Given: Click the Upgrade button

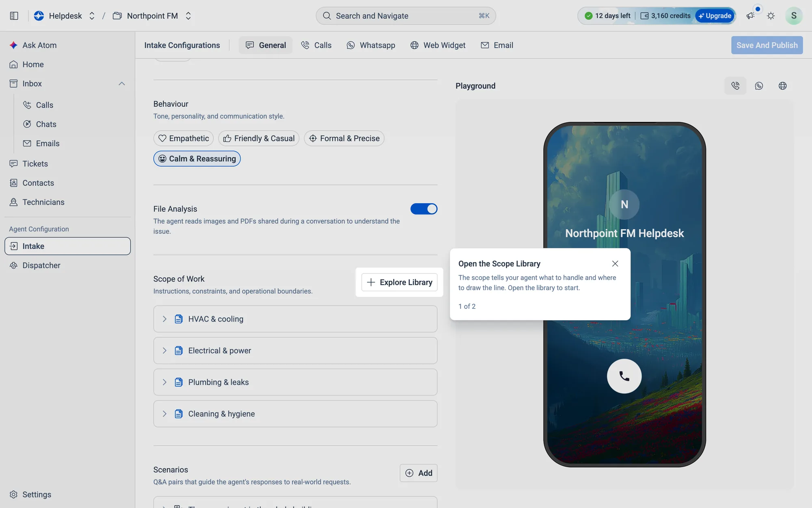Looking at the screenshot, I should coord(715,16).
